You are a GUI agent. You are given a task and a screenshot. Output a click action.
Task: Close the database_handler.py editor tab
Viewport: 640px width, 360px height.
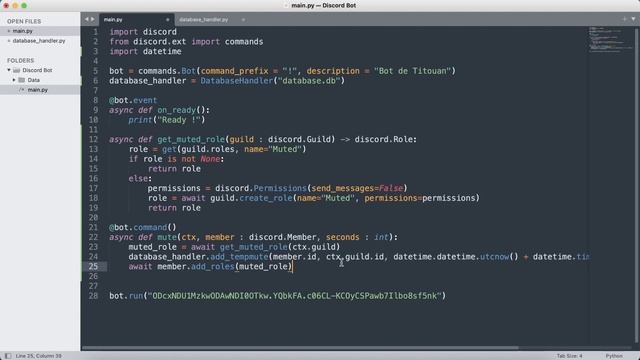(243, 20)
